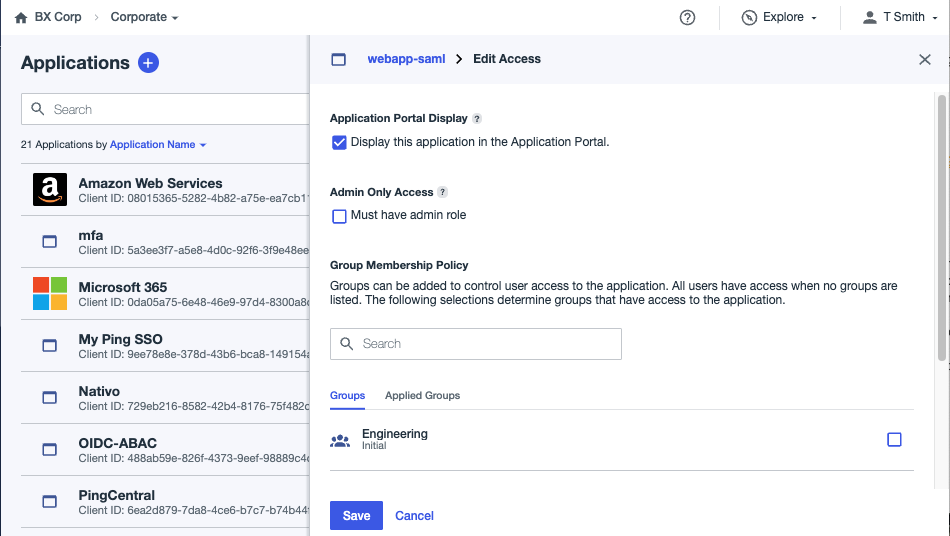Click the My Ping SSO Client ID text
Viewport: 950px width, 536px height.
(194, 354)
